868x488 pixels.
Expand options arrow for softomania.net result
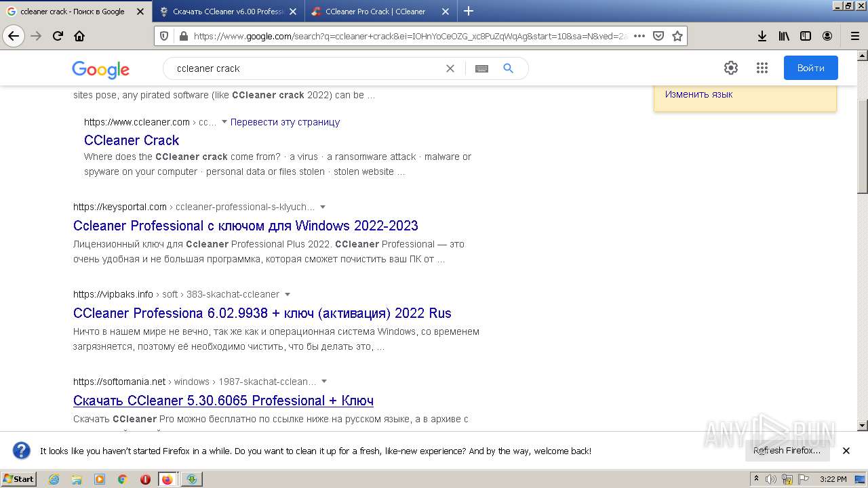coord(324,382)
